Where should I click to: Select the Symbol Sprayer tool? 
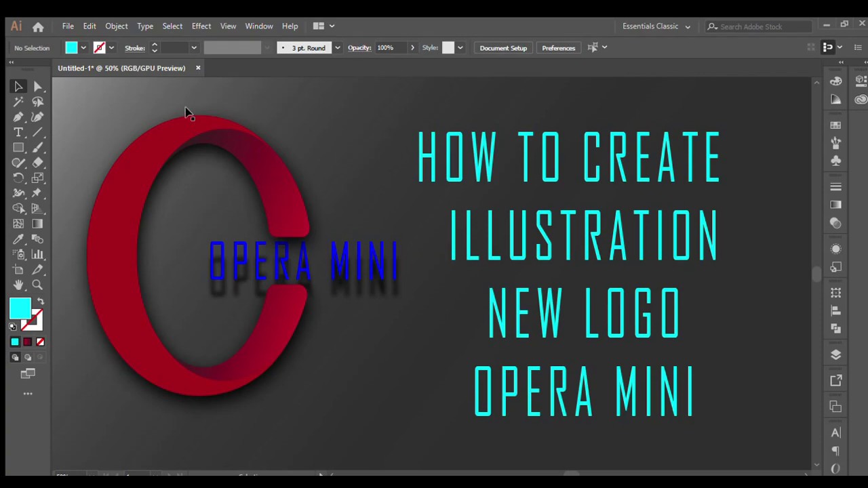coord(18,255)
